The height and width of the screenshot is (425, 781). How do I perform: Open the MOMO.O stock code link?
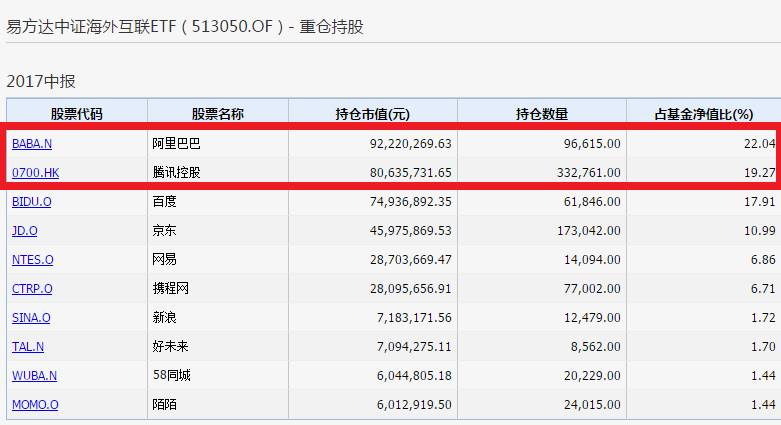(x=35, y=404)
